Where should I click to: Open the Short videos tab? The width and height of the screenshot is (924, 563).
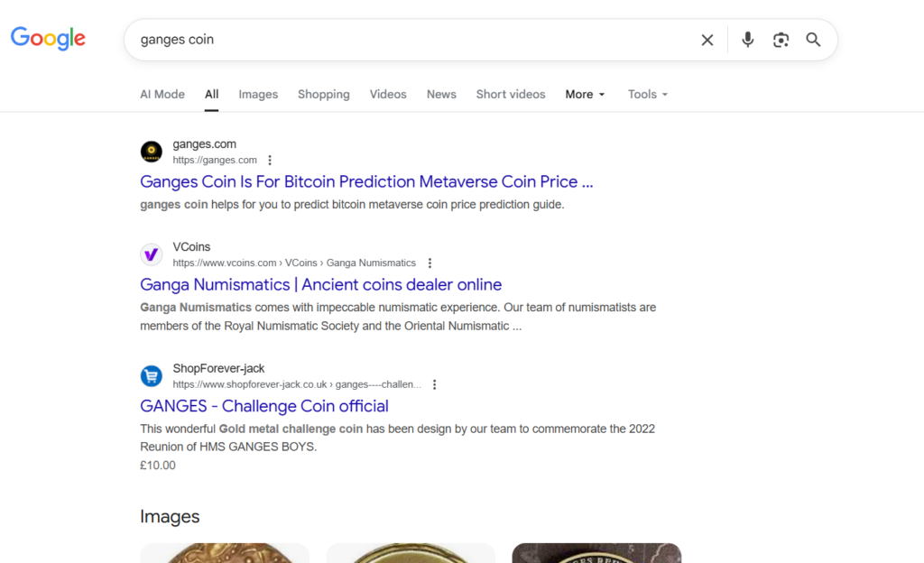tap(511, 95)
